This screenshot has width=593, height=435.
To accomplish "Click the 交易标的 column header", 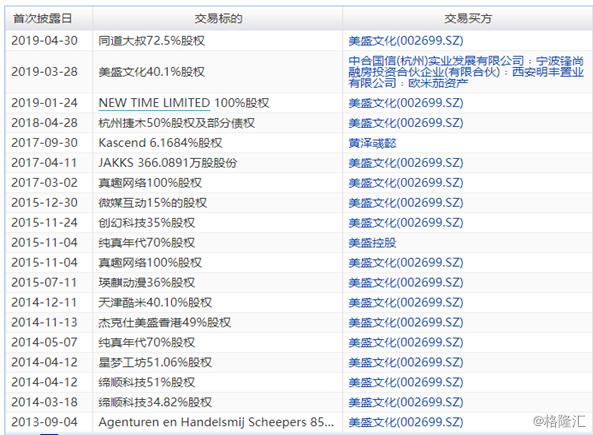I will pos(218,18).
